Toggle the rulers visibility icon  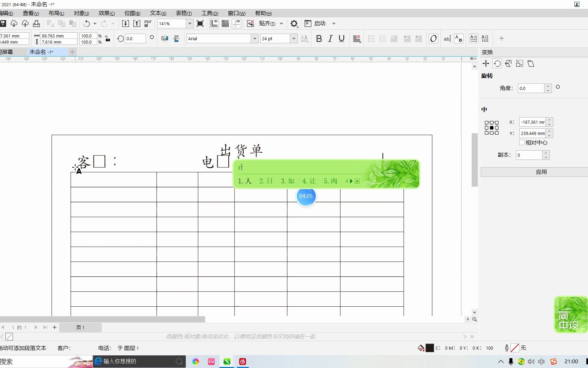[x=214, y=24]
